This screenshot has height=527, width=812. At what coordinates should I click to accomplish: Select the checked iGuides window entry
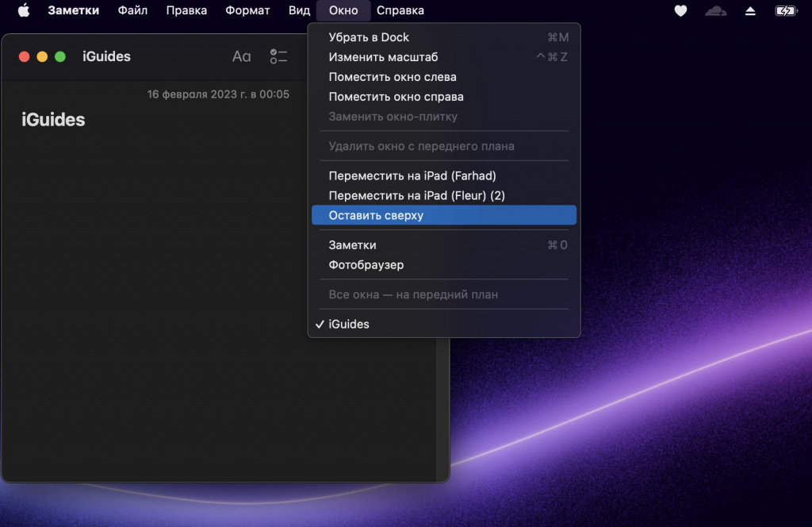pos(349,324)
